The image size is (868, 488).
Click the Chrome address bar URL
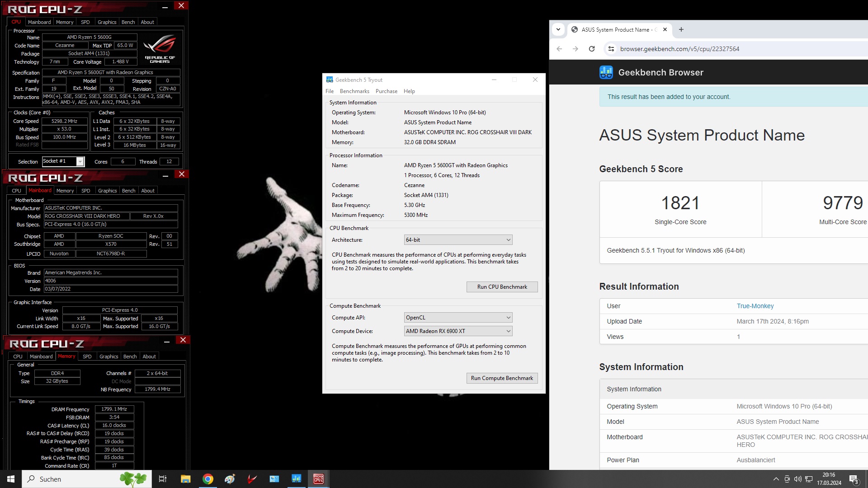point(679,49)
